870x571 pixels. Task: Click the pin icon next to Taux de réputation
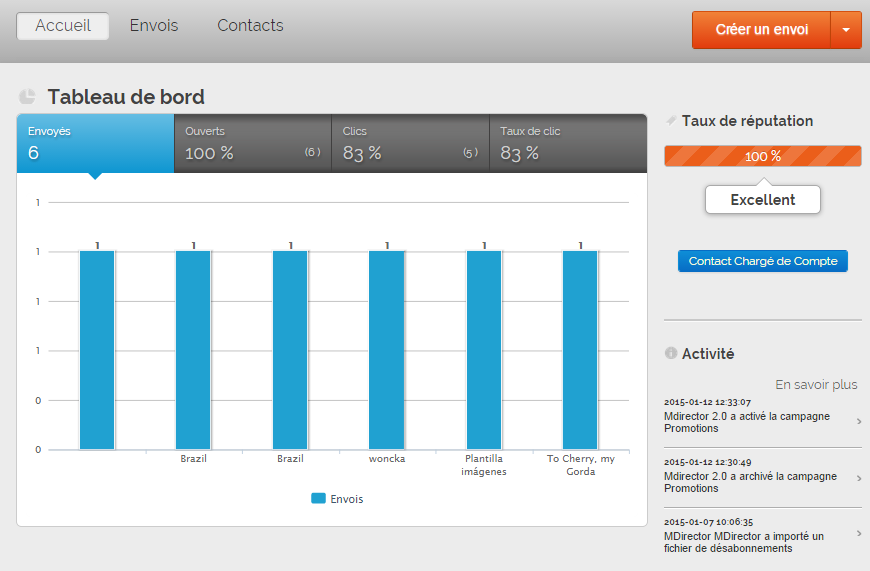coord(671,120)
